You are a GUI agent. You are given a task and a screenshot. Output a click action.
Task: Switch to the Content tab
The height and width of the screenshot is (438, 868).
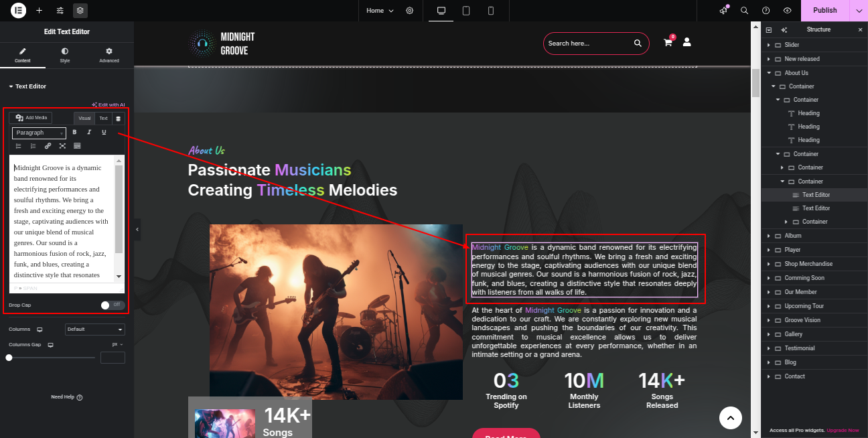coord(23,55)
